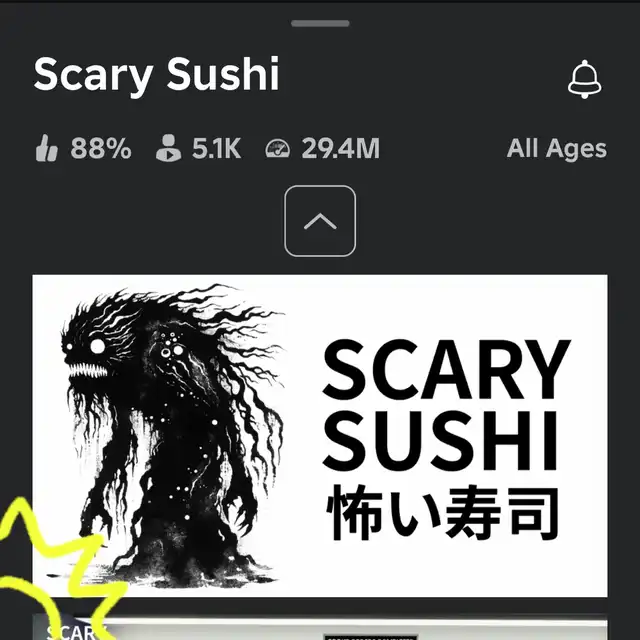Click the 5.1K active players count
The height and width of the screenshot is (640, 640).
point(216,148)
